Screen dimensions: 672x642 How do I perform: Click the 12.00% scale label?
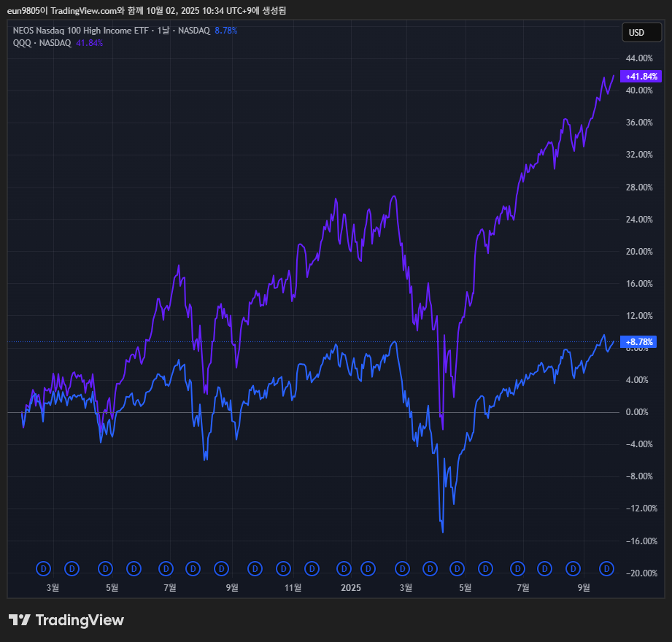click(639, 316)
